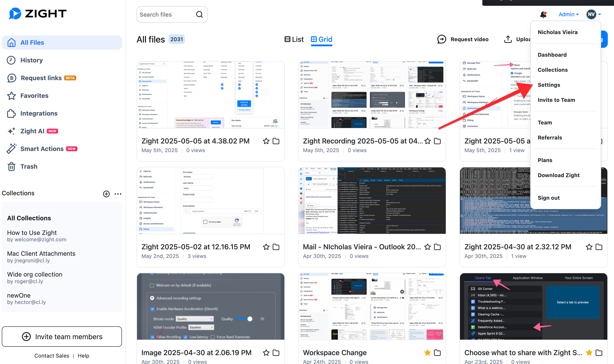This screenshot has height=364, width=614.
Task: Click Request video button
Action: pos(463,39)
